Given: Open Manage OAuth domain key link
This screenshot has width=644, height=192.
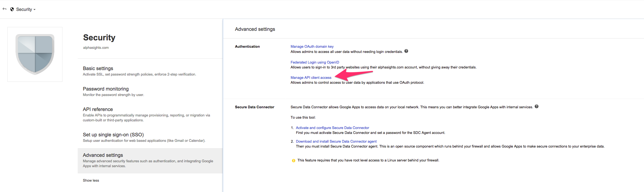Looking at the screenshot, I should coord(312,47).
